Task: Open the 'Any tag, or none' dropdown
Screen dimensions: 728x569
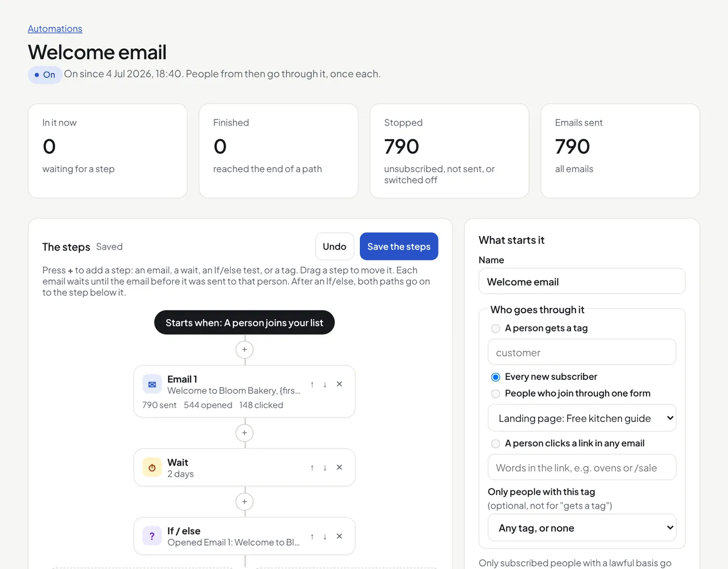Action: click(582, 527)
